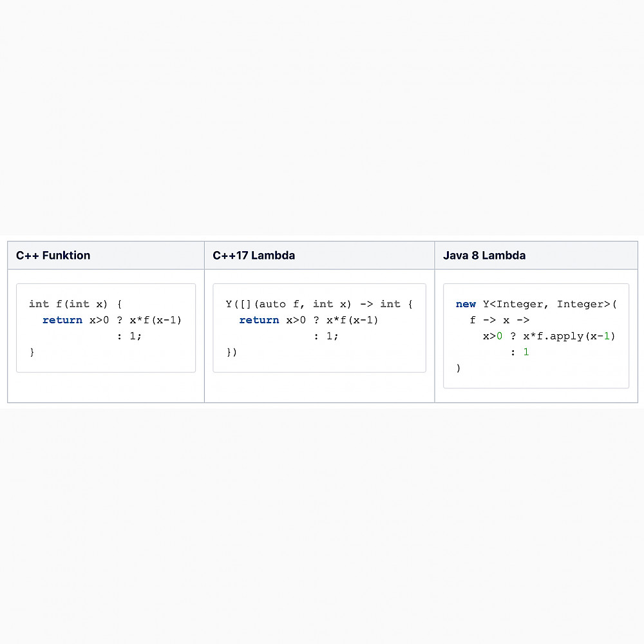Click the green '1' in Java code's last expression line
This screenshot has height=644, width=644.
point(526,352)
